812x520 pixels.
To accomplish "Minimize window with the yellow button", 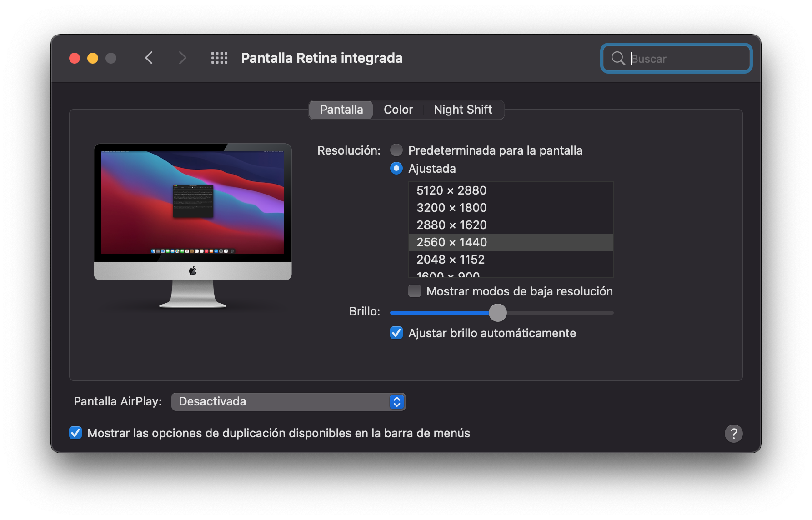I will (x=93, y=58).
